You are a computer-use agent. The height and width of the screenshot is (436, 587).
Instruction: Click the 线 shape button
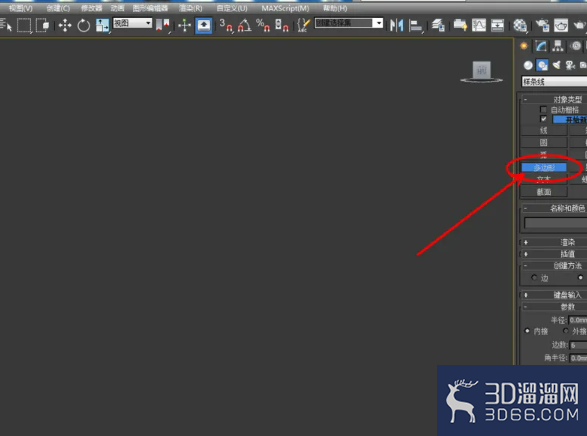(544, 131)
